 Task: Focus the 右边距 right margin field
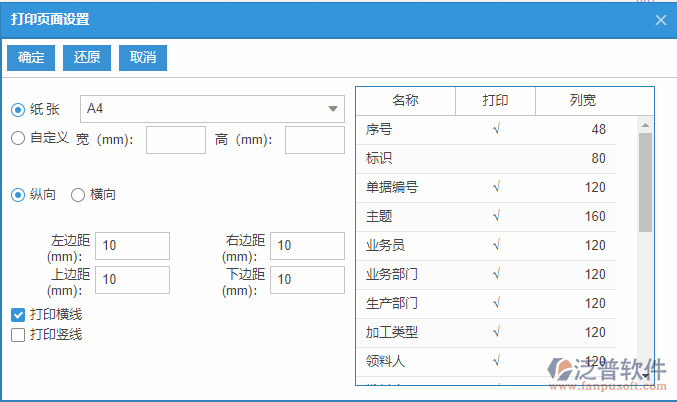307,246
